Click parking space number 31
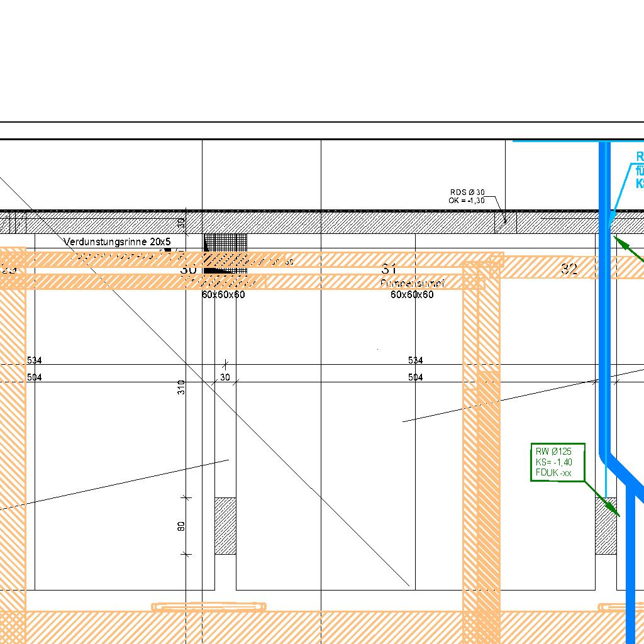The image size is (644, 644). tap(389, 269)
